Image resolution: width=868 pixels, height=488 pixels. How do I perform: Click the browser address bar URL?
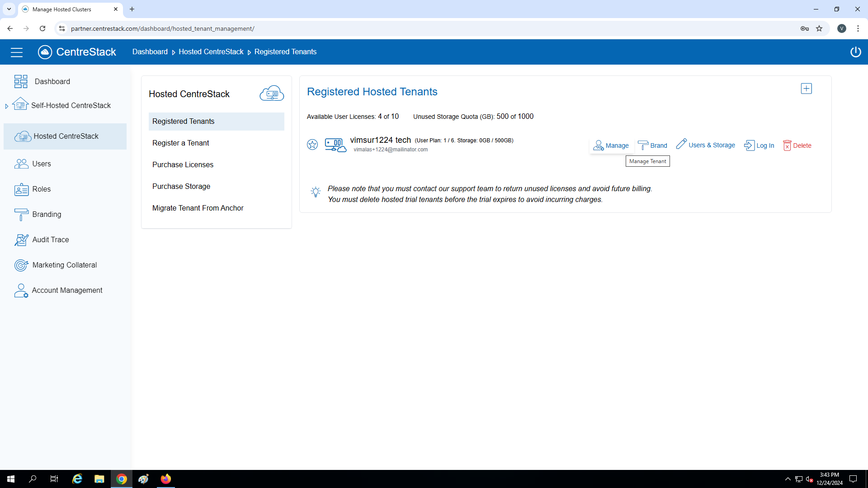tap(163, 28)
